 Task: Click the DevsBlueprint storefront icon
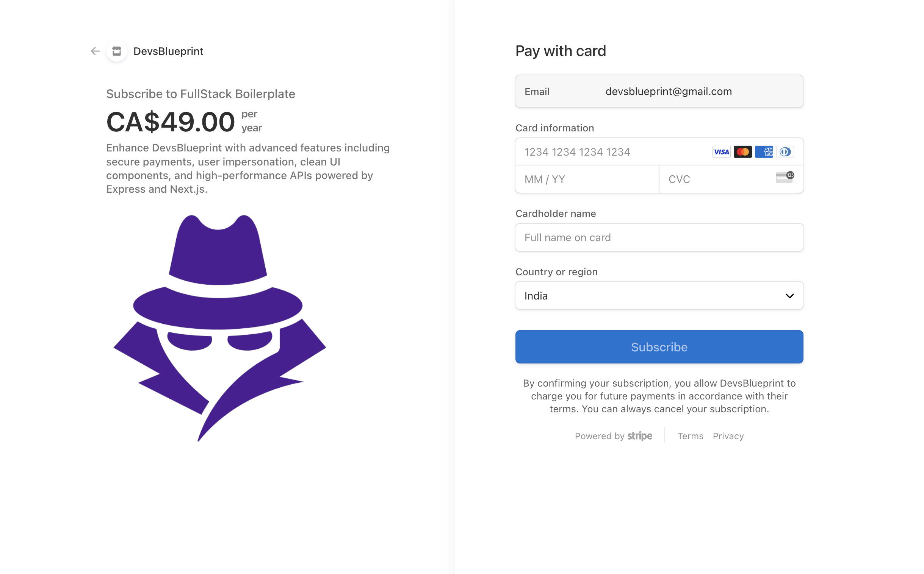click(117, 51)
